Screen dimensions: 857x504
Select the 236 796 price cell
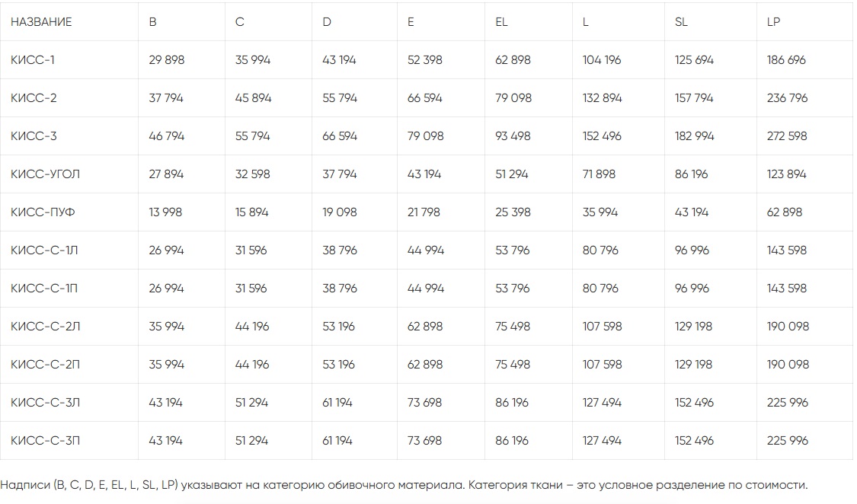point(787,98)
